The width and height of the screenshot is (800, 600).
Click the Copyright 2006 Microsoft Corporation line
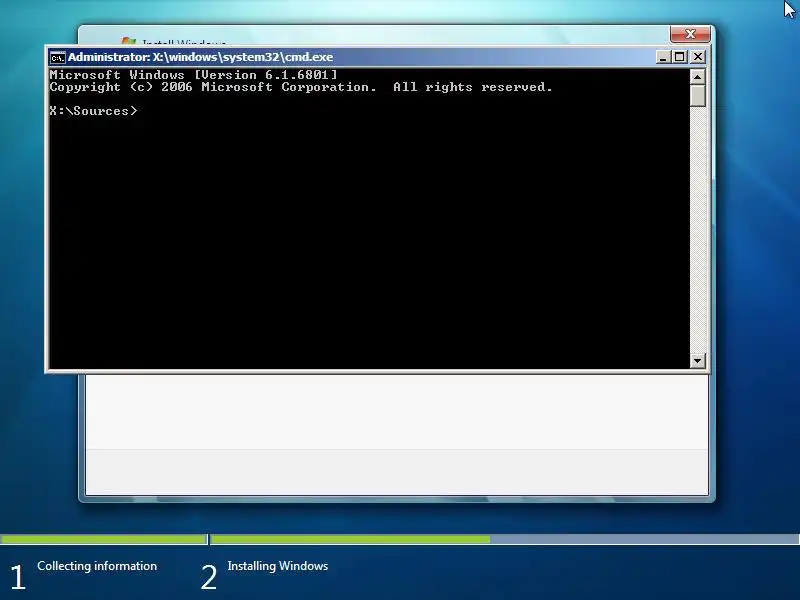coord(301,87)
